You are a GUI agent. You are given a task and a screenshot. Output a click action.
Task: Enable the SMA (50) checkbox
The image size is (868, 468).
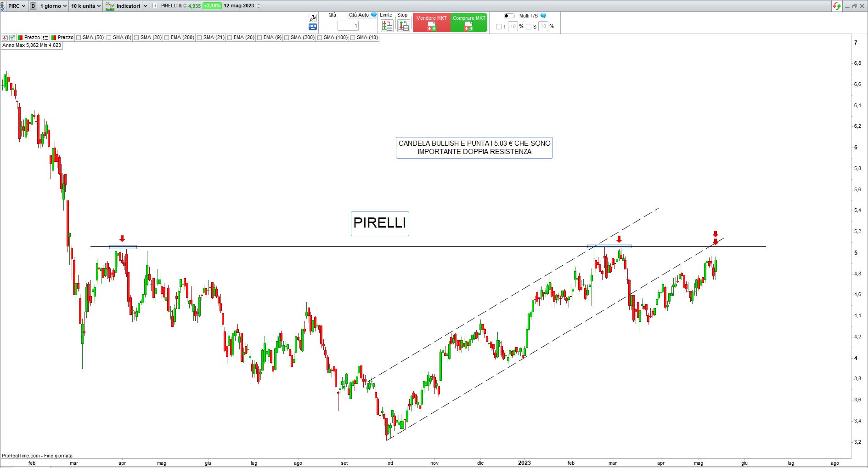(x=79, y=38)
